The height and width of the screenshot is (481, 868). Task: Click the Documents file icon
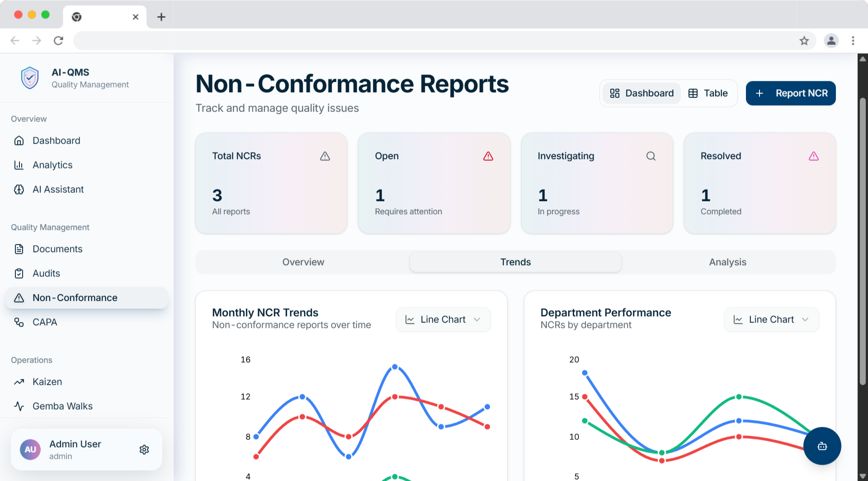[19, 249]
